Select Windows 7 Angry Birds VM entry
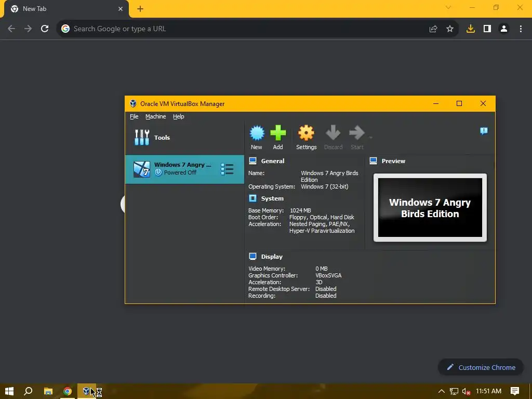Image resolution: width=532 pixels, height=399 pixels. (184, 169)
